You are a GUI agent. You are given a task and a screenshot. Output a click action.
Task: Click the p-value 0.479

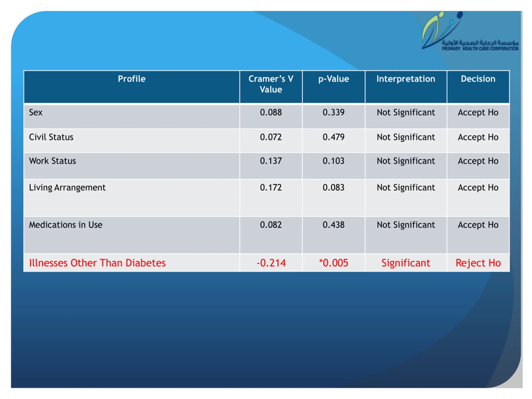point(334,137)
